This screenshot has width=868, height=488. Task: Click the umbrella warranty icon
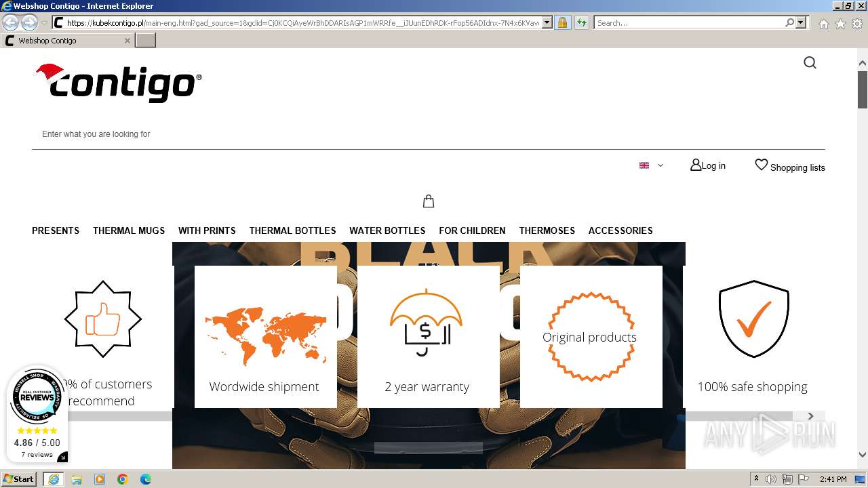point(427,323)
